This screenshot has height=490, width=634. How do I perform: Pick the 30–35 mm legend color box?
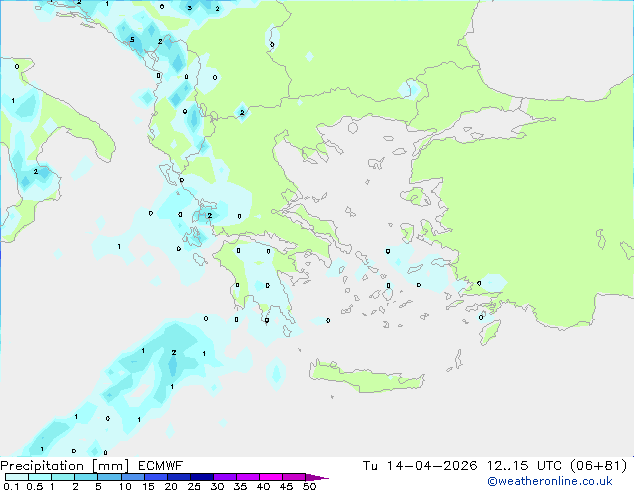click(225, 477)
